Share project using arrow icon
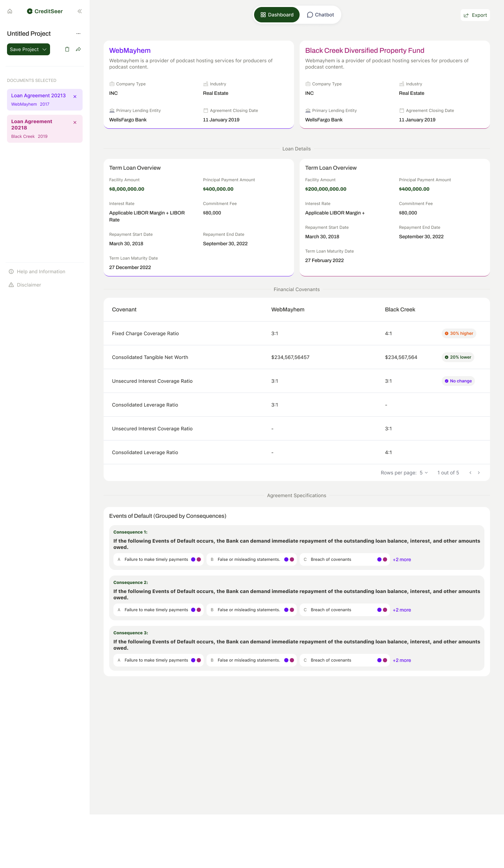This screenshot has width=504, height=868. tap(78, 49)
